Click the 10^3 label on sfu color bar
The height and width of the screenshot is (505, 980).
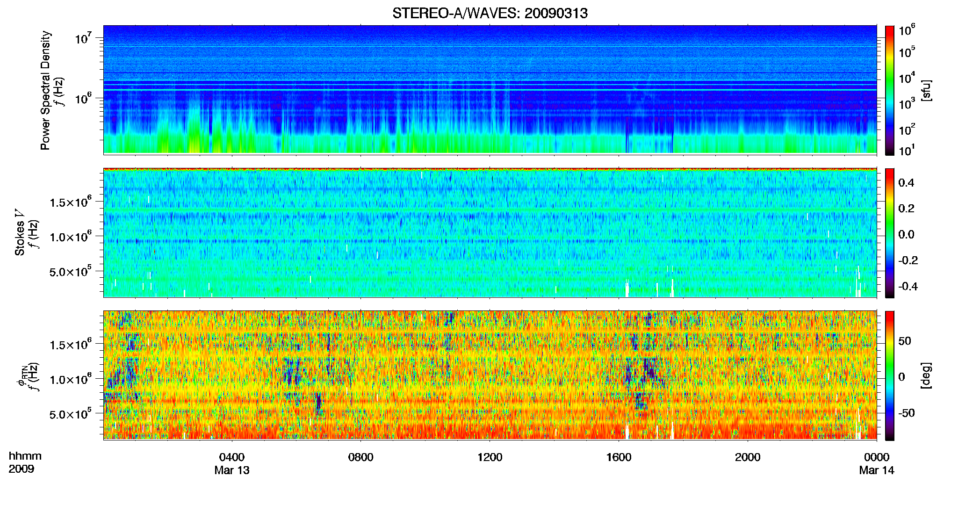907,104
